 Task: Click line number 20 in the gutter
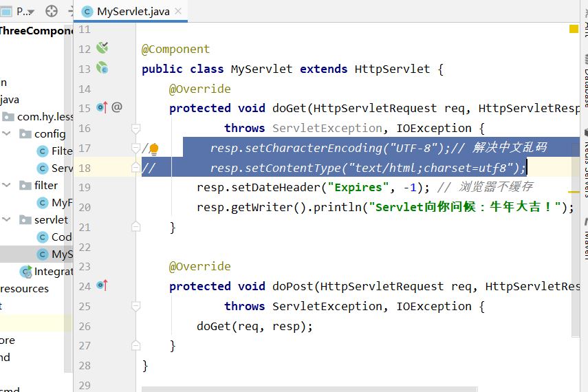[85, 207]
